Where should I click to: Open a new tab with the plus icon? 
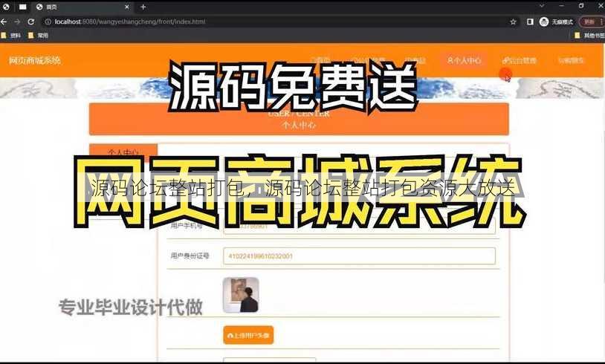pyautogui.click(x=143, y=7)
